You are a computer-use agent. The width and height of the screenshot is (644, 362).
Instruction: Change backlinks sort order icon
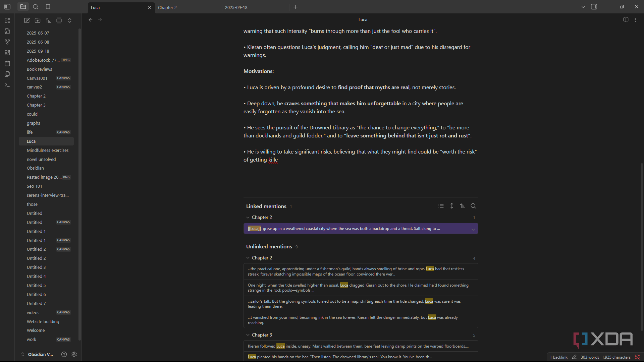[x=463, y=206]
